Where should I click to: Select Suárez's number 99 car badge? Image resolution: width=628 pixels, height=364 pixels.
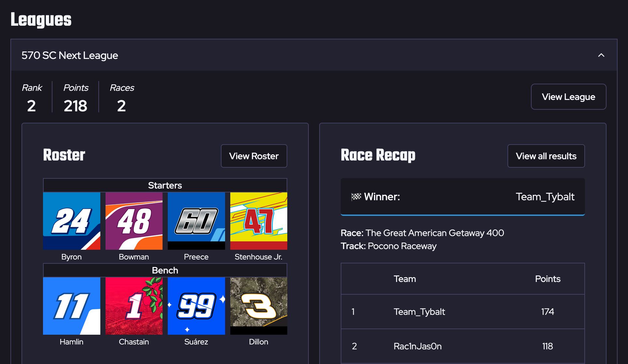coord(196,306)
